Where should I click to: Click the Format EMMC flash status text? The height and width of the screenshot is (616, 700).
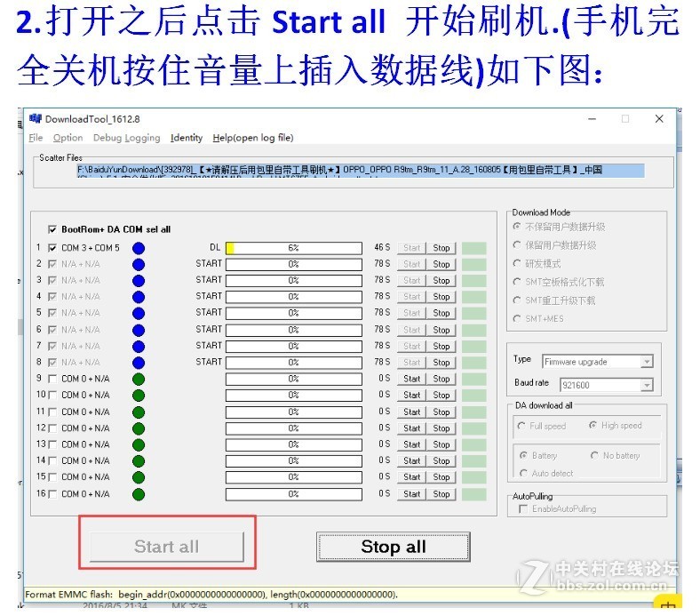click(211, 595)
